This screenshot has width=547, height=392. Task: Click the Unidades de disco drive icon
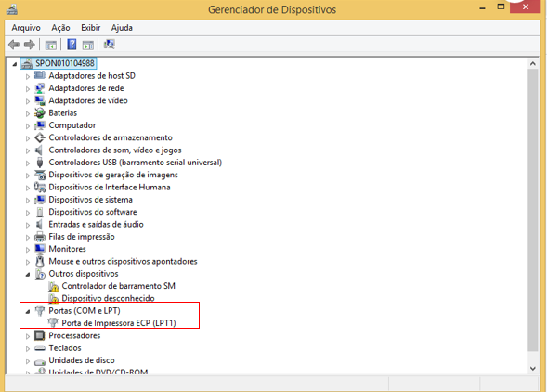coord(40,361)
